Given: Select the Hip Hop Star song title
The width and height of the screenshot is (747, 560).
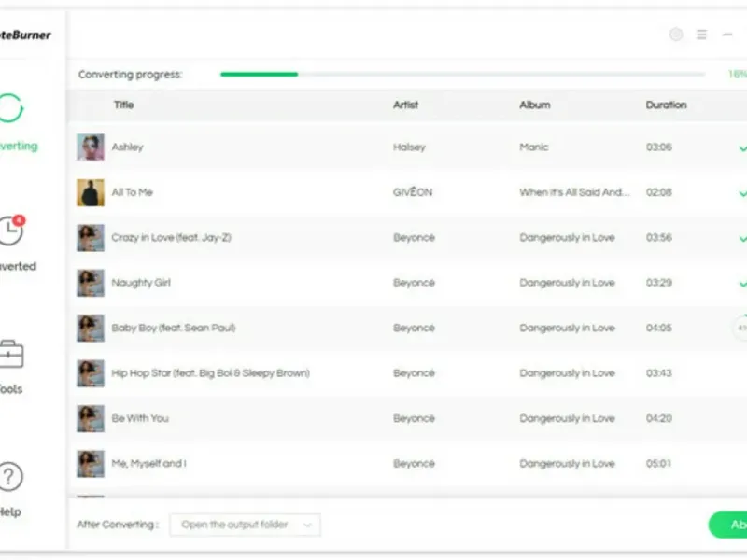Looking at the screenshot, I should 211,373.
